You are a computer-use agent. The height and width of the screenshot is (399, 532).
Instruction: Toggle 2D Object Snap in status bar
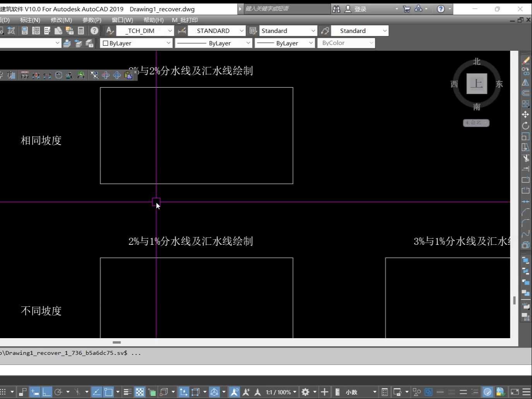pos(108,392)
